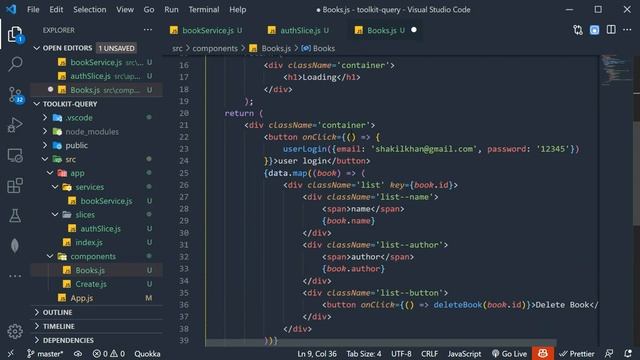
Task: Select bookService.js under Open Editors
Action: click(x=96, y=62)
